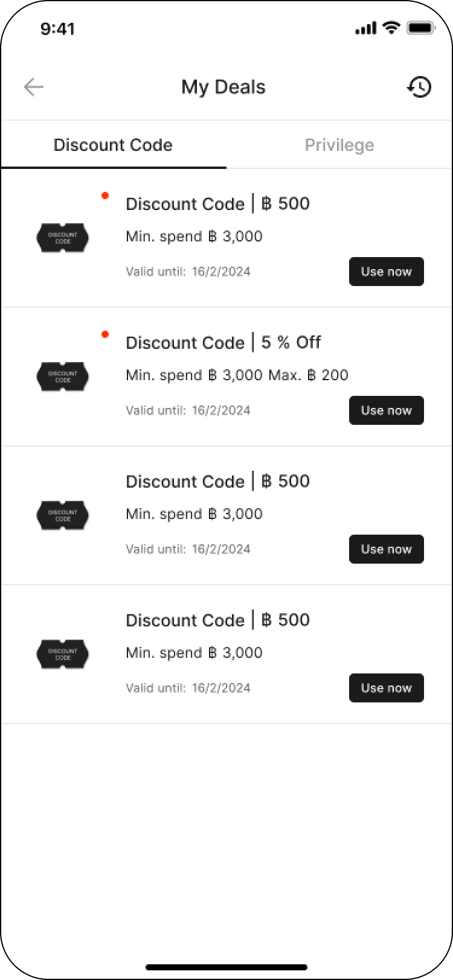Click the cellular signal icon
The width and height of the screenshot is (453, 980).
point(365,28)
